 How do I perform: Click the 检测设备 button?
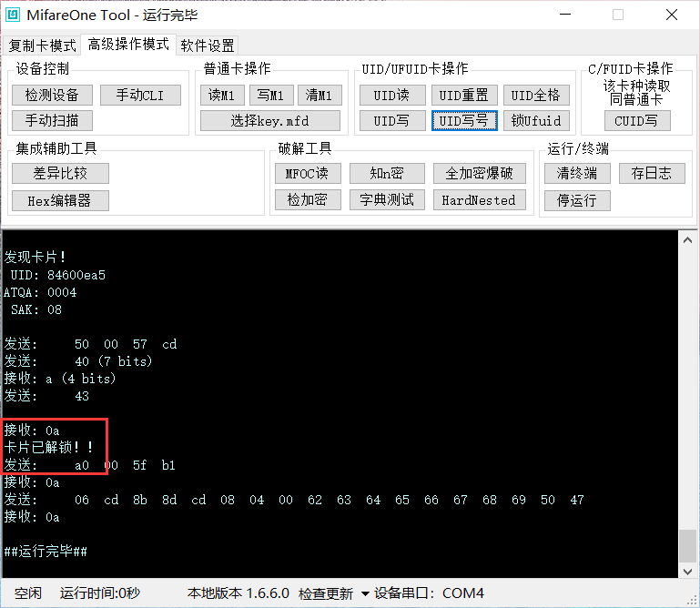click(x=52, y=95)
